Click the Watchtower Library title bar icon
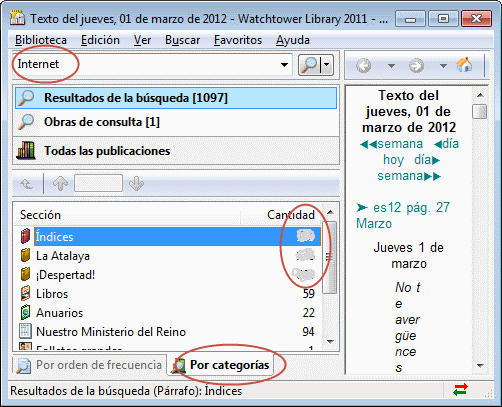Image resolution: width=502 pixels, height=407 pixels. 17,18
